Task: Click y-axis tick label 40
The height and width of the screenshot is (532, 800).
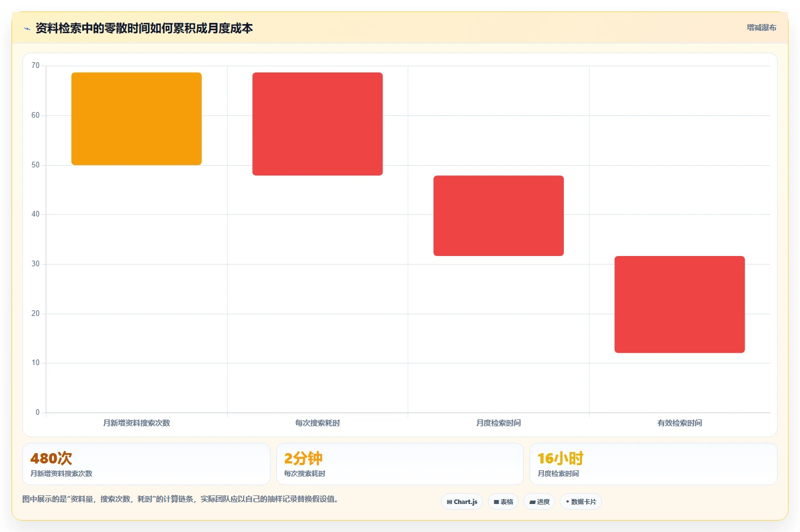Action: click(35, 214)
